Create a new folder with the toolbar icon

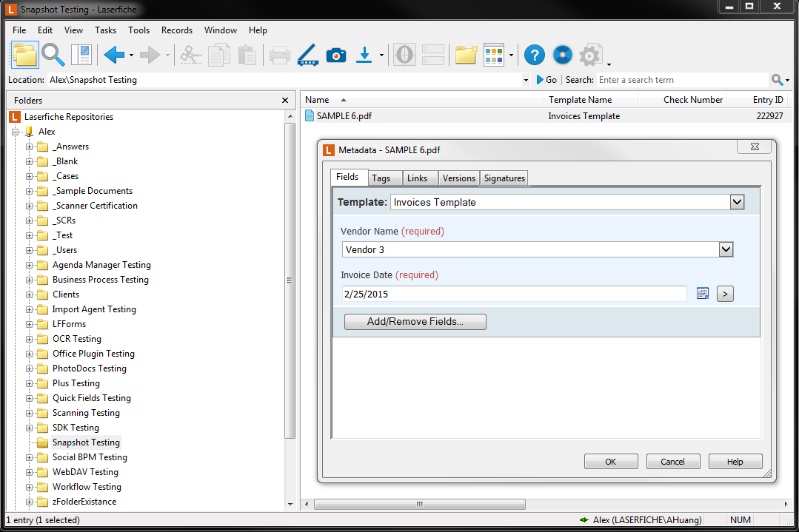(x=466, y=55)
